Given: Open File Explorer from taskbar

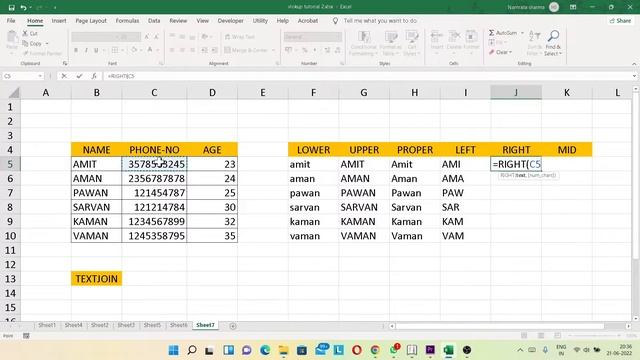Looking at the screenshot, I should point(283,350).
